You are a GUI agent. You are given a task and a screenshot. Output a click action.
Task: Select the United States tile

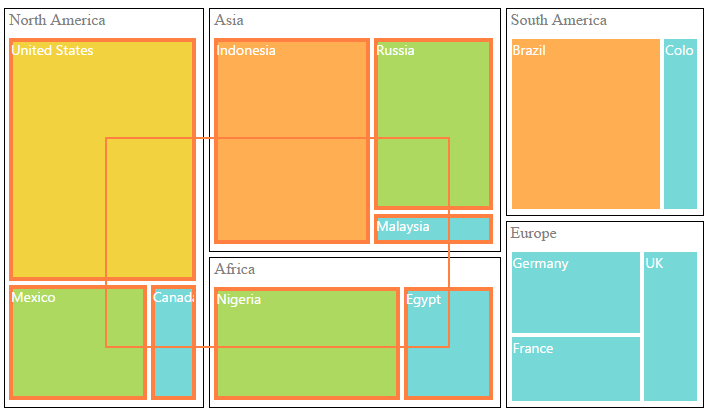click(60, 100)
